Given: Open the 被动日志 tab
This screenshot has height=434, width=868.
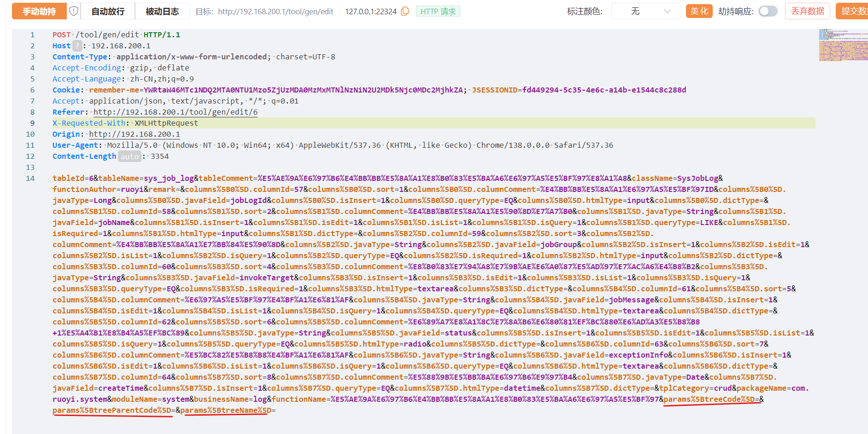Looking at the screenshot, I should 162,11.
